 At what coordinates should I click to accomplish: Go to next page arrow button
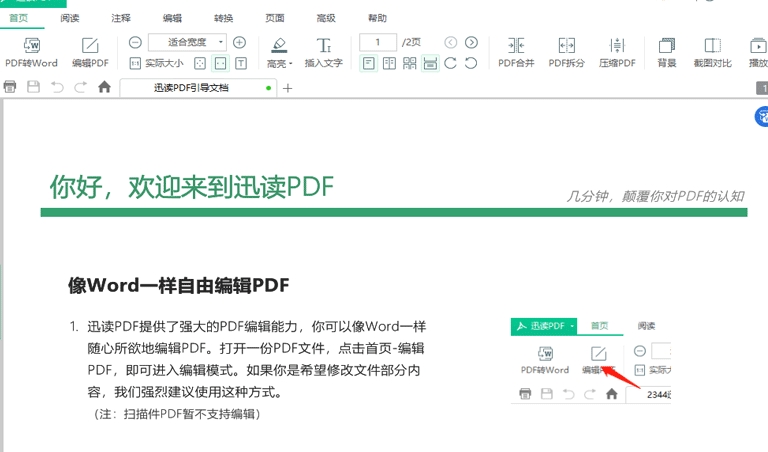point(471,42)
